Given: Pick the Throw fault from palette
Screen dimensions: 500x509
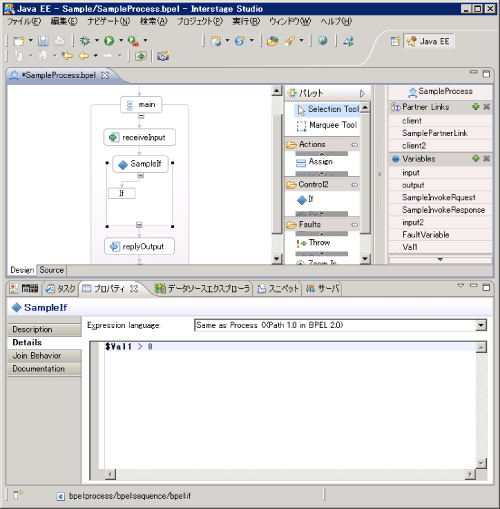Looking at the screenshot, I should pos(313,243).
